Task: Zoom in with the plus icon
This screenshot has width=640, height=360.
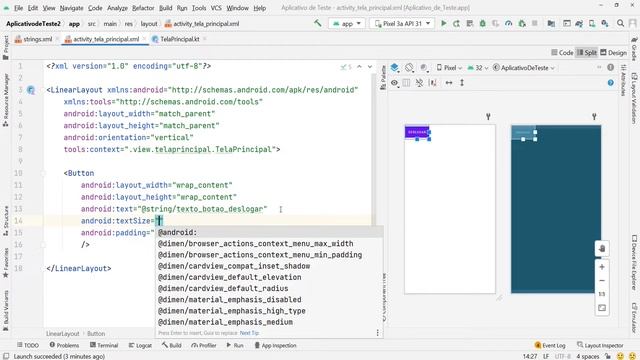Action: click(x=602, y=267)
